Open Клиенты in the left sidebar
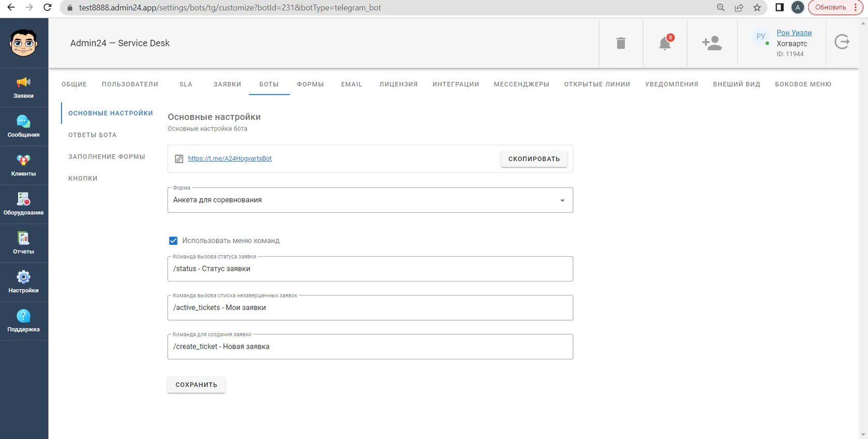 (x=24, y=165)
